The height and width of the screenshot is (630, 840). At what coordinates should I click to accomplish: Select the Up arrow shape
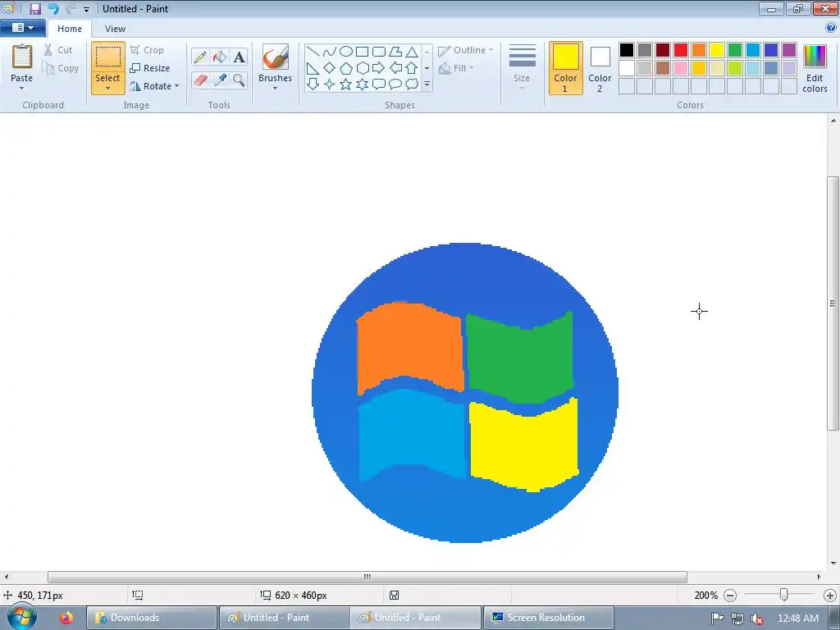coord(412,68)
